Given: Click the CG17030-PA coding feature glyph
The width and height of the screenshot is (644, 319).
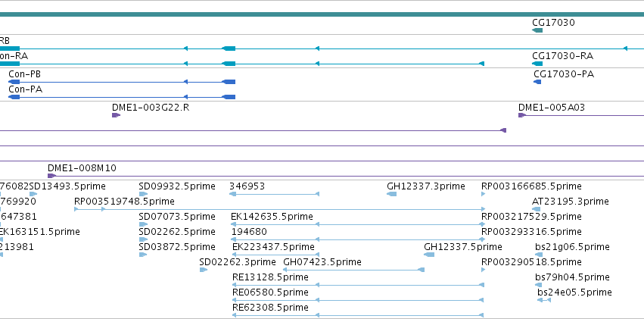Looking at the screenshot, I should click(537, 82).
